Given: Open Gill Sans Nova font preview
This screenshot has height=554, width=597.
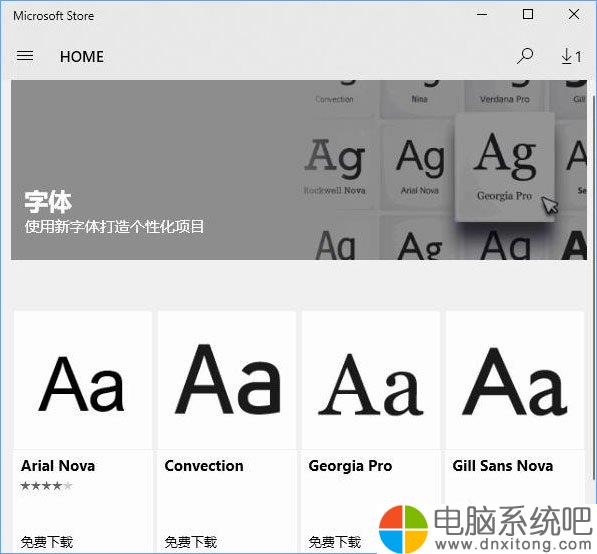Looking at the screenshot, I should coord(515,380).
